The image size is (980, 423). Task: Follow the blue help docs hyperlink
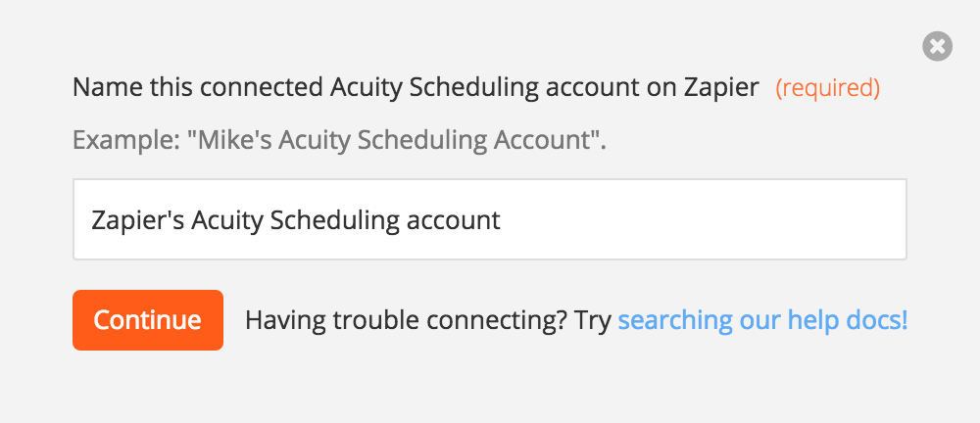762,320
